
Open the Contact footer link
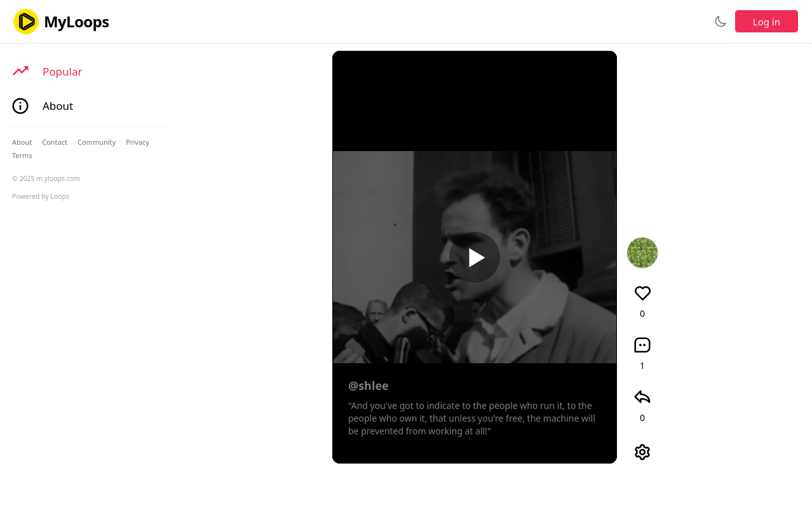pos(55,142)
